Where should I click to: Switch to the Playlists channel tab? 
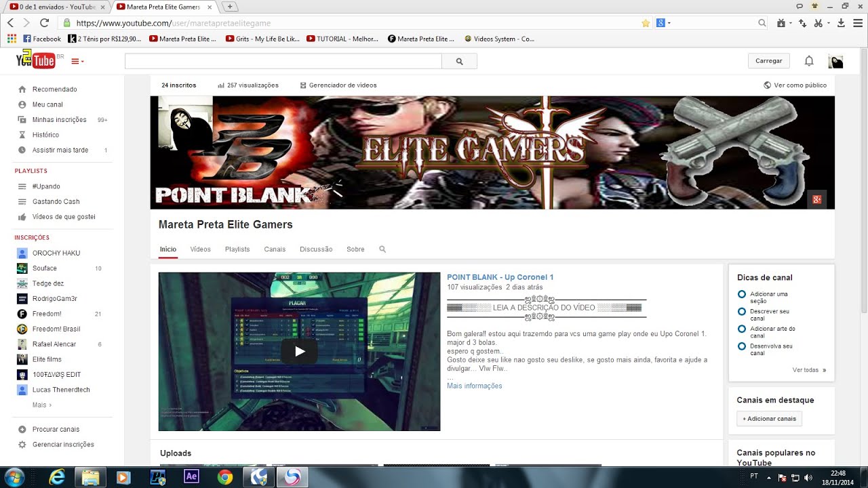[237, 249]
